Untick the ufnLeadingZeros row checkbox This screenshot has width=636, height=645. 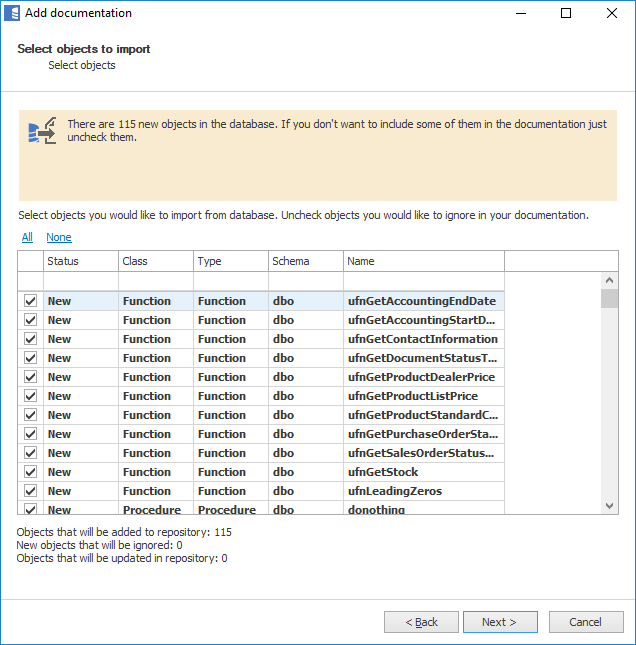30,491
